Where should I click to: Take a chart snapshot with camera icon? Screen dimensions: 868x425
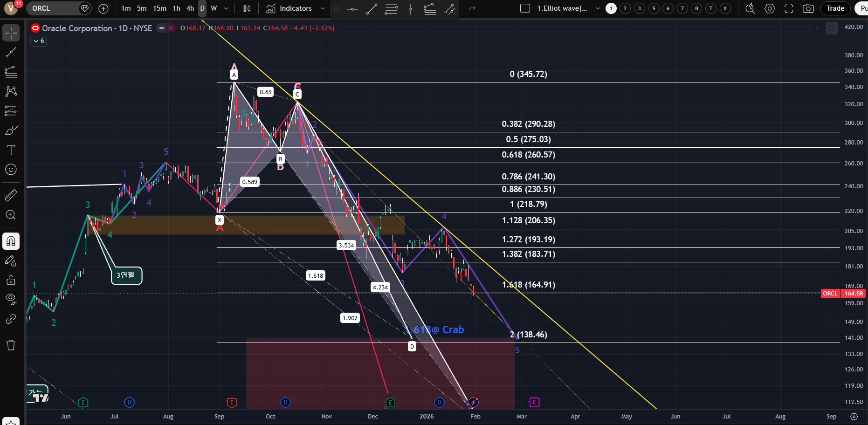[808, 8]
